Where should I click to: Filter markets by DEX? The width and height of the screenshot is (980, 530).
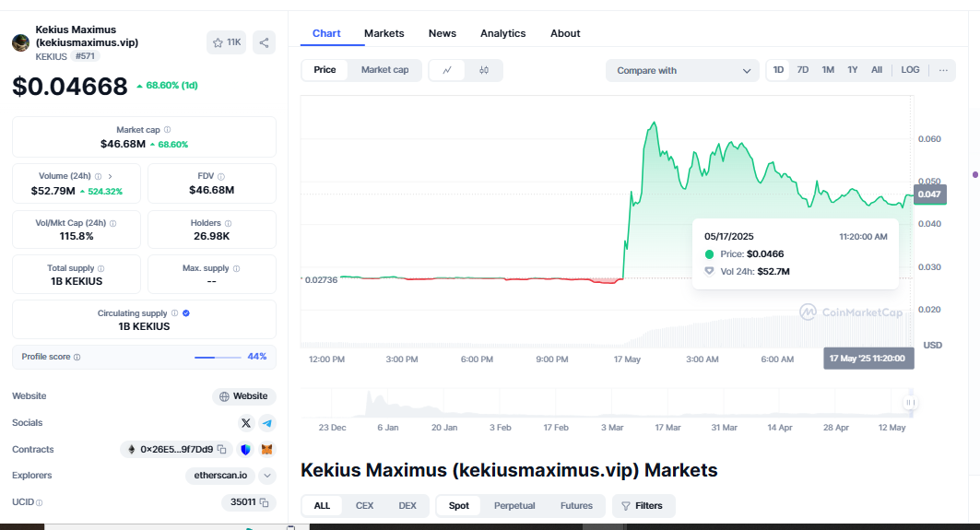click(x=407, y=506)
